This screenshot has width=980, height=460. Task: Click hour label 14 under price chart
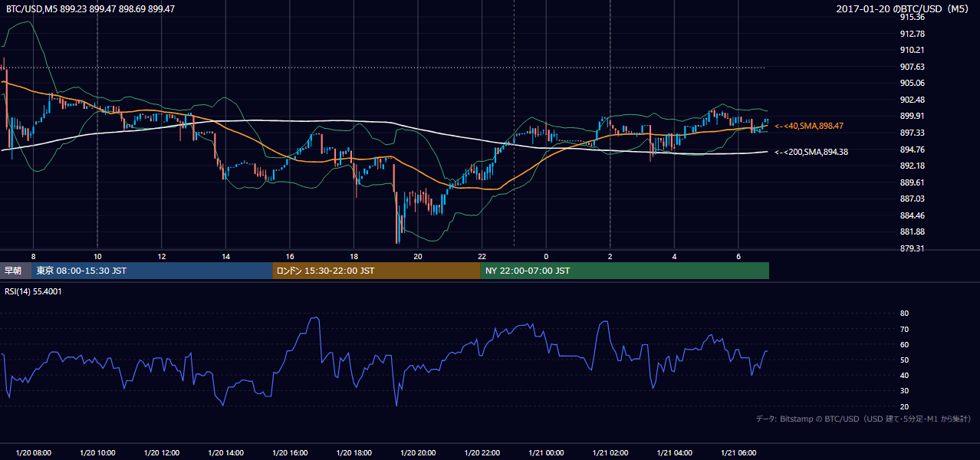[225, 256]
